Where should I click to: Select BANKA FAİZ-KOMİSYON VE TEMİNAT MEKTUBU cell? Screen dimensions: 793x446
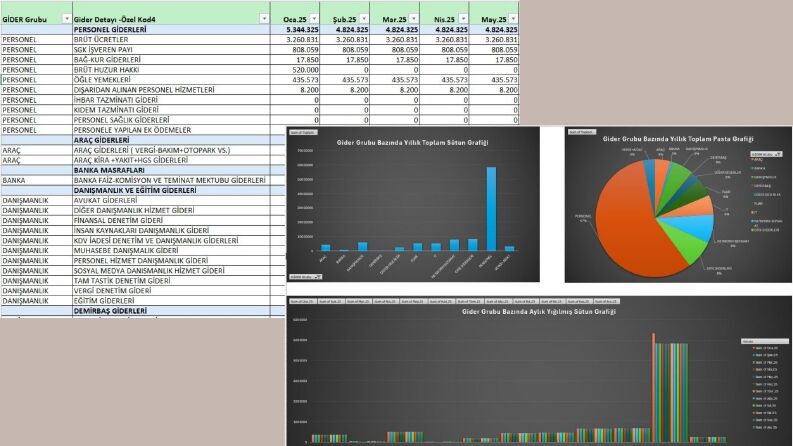[x=171, y=180]
